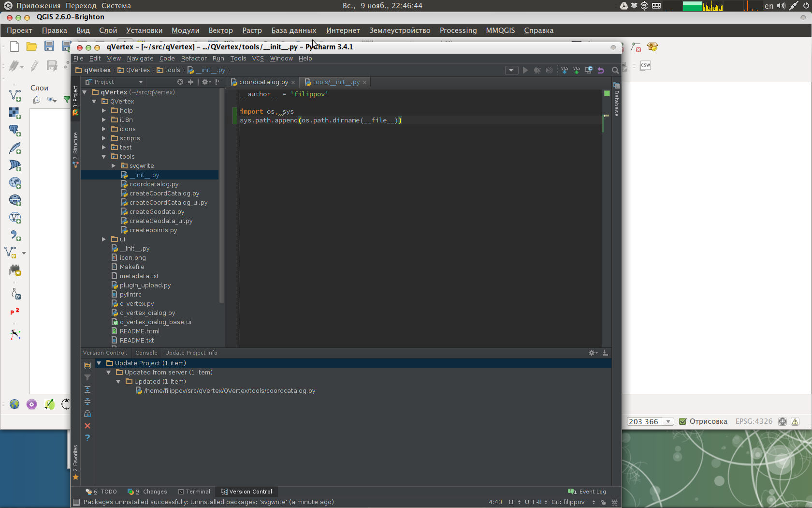812x508 pixels.
Task: Toggle the Отрисовка render checkbox
Action: [x=683, y=421]
